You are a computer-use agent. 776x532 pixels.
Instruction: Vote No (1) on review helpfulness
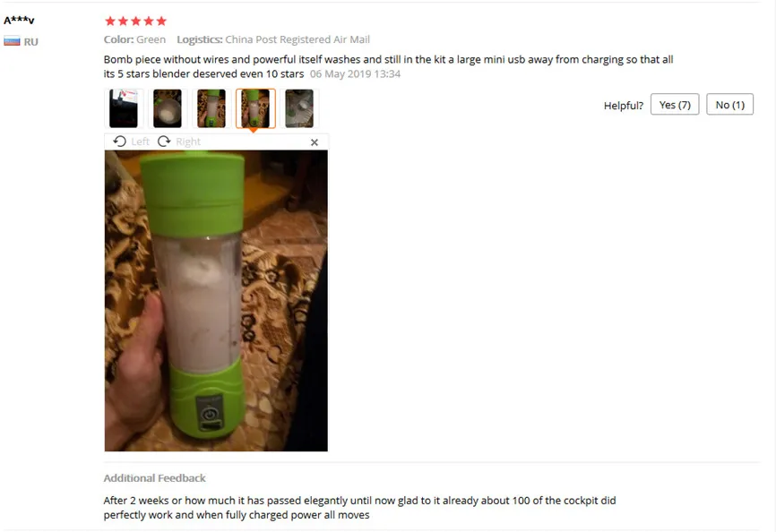pyautogui.click(x=729, y=104)
